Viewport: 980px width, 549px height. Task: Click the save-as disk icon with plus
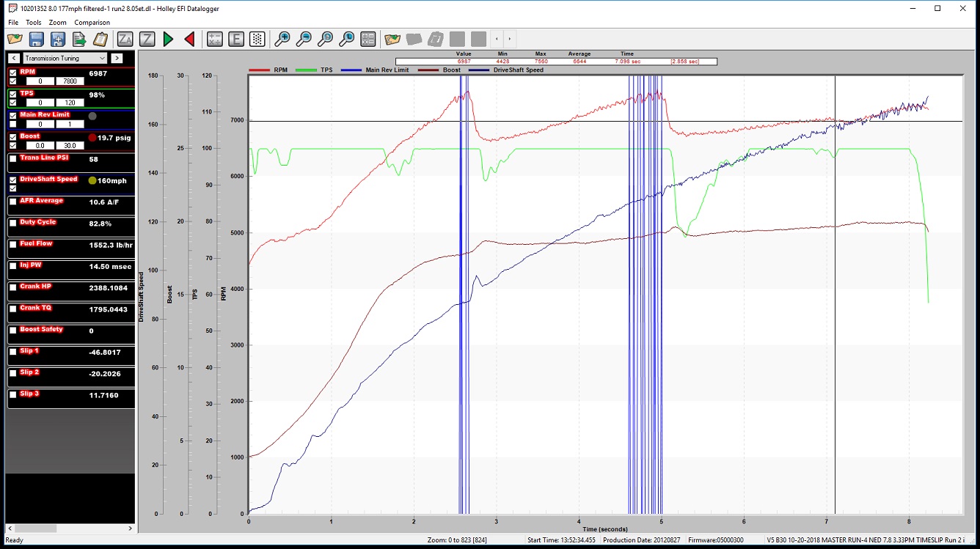57,39
